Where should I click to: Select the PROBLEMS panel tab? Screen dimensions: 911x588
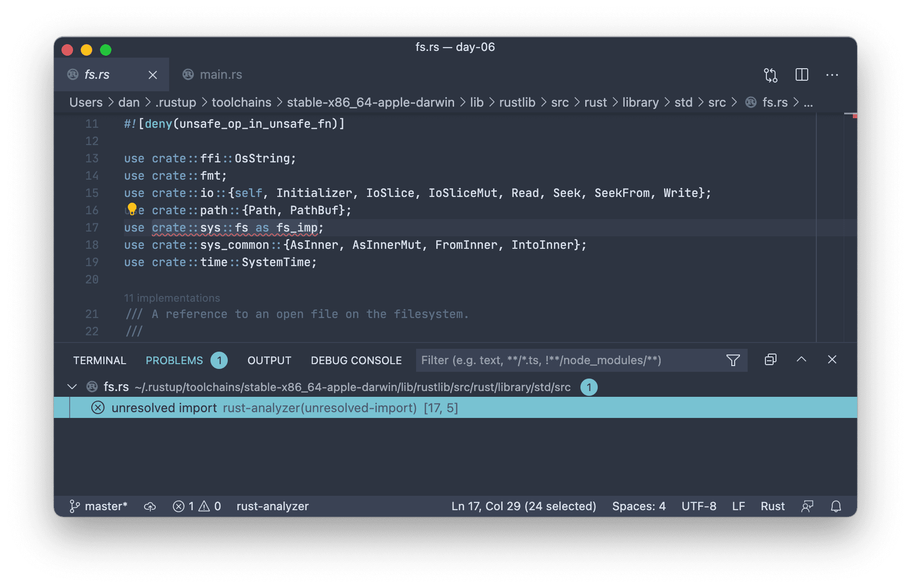174,360
